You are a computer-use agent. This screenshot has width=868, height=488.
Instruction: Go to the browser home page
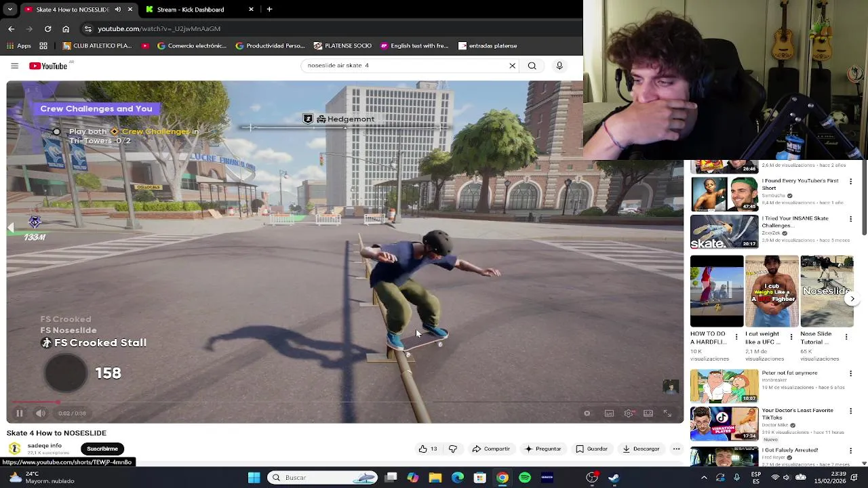pos(66,28)
